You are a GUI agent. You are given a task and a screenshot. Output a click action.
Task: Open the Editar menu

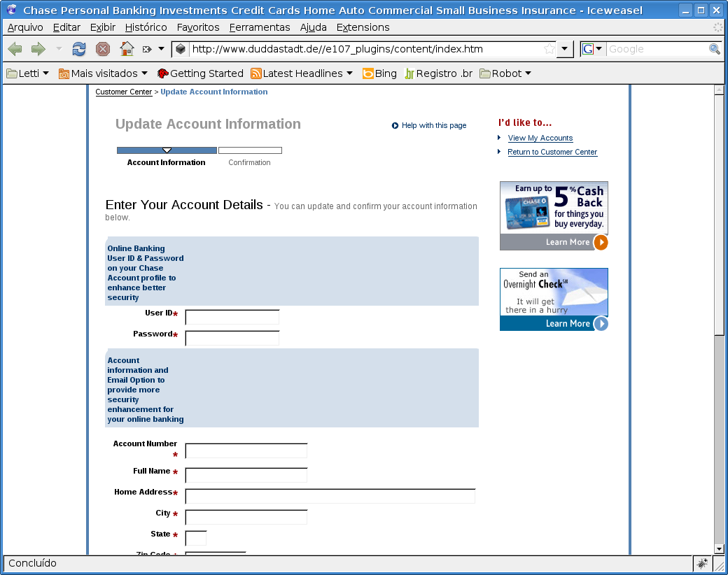click(x=66, y=27)
